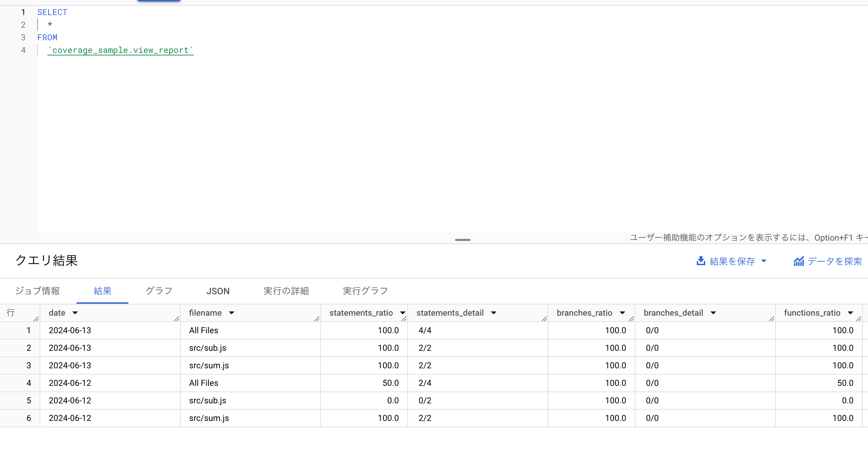Click resize handle of statements_detail column
868x463 pixels.
tap(544, 318)
